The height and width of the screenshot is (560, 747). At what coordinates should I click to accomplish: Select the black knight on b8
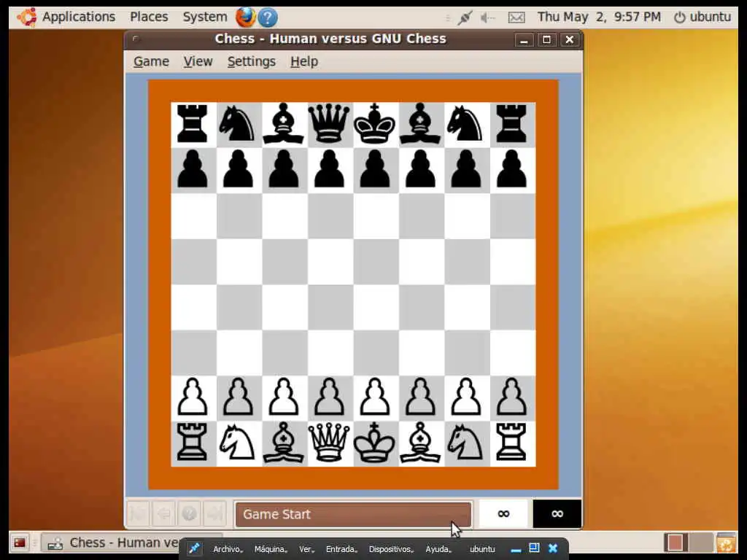[237, 124]
